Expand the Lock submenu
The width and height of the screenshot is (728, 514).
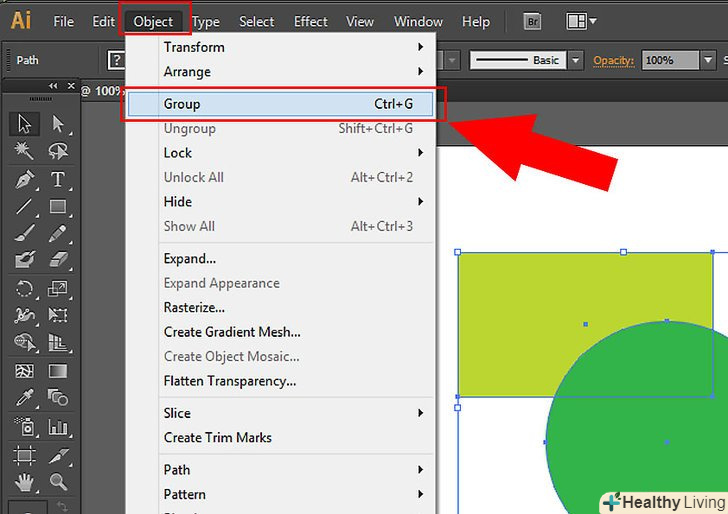click(x=420, y=153)
